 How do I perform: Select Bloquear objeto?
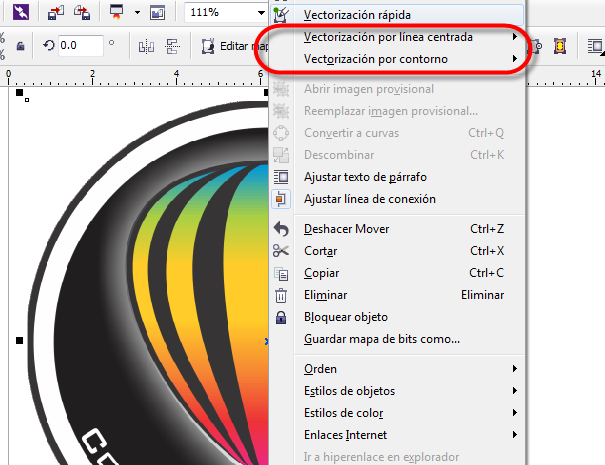tap(397, 317)
